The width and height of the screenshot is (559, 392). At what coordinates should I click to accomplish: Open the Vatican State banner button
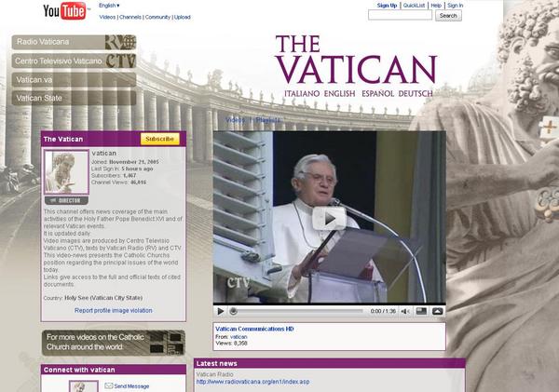[x=74, y=98]
